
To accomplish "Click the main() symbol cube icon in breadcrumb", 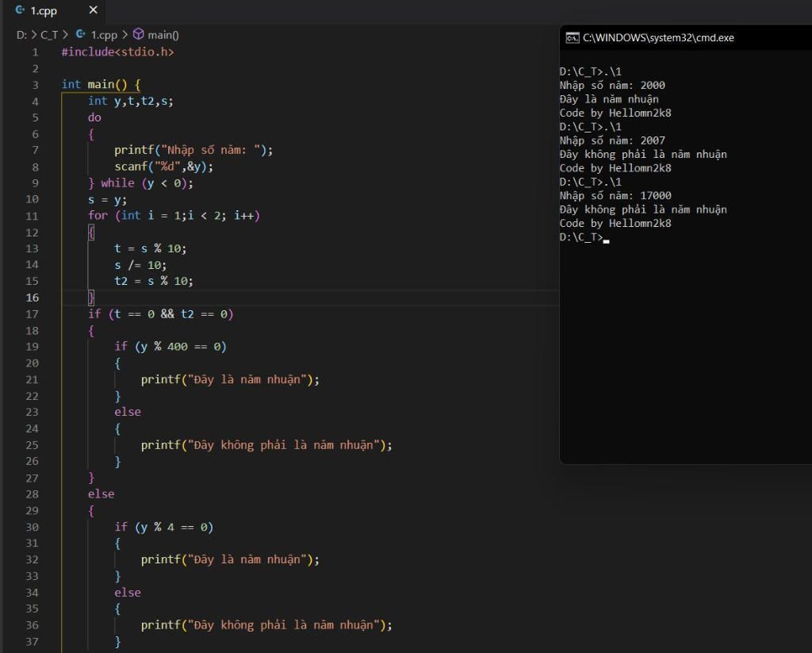I will click(138, 34).
